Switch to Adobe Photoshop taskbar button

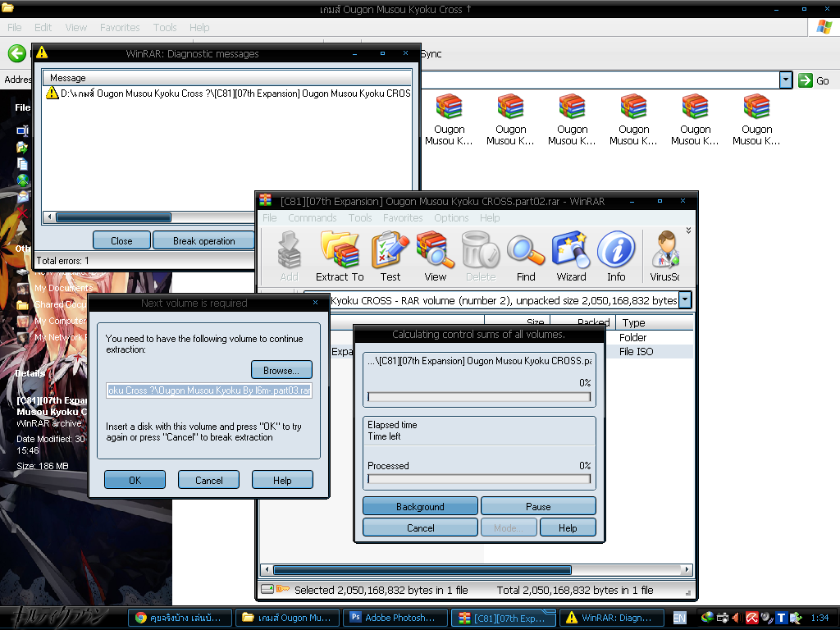click(x=395, y=618)
